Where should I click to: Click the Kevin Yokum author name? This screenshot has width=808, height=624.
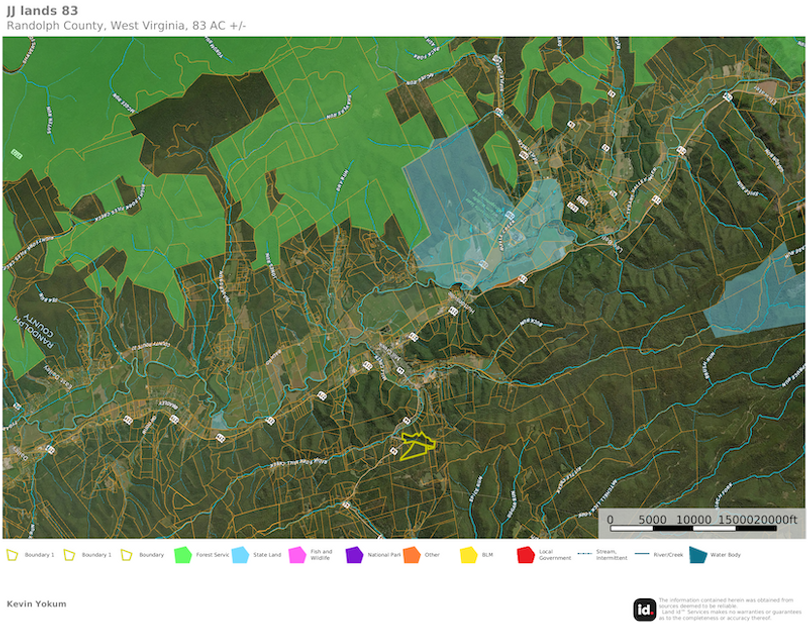(35, 603)
